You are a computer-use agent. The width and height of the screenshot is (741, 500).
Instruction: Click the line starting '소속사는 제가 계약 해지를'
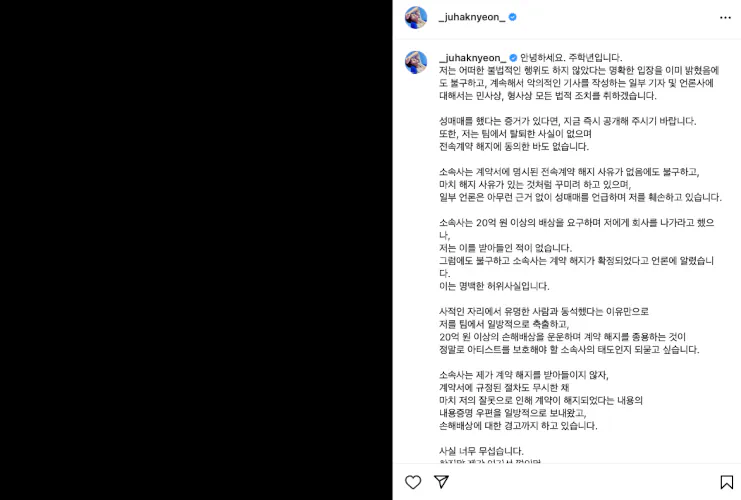tap(524, 375)
